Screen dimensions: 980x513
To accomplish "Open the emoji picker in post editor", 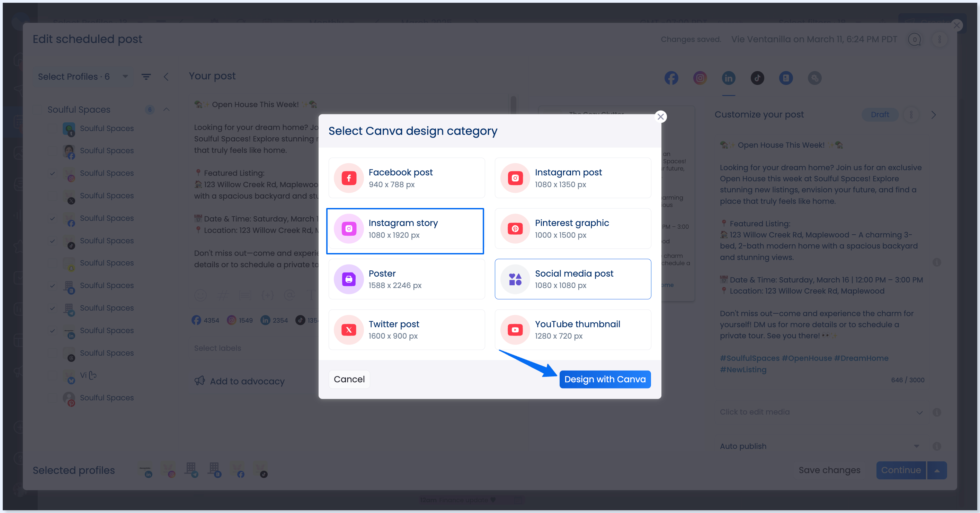I will pyautogui.click(x=201, y=295).
